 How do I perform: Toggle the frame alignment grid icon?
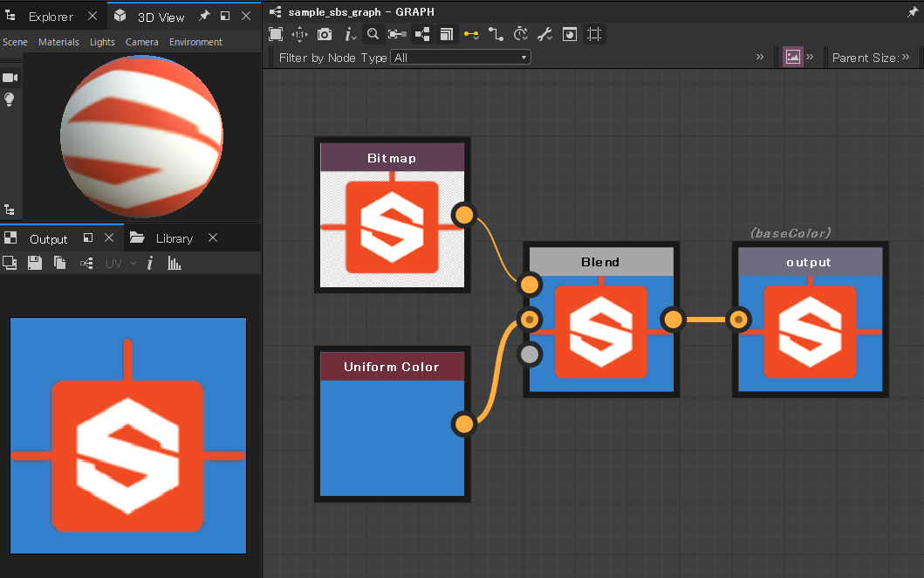[x=594, y=34]
